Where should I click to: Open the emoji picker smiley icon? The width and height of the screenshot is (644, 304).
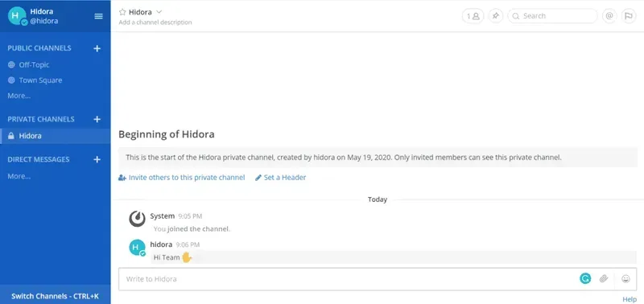pos(625,279)
